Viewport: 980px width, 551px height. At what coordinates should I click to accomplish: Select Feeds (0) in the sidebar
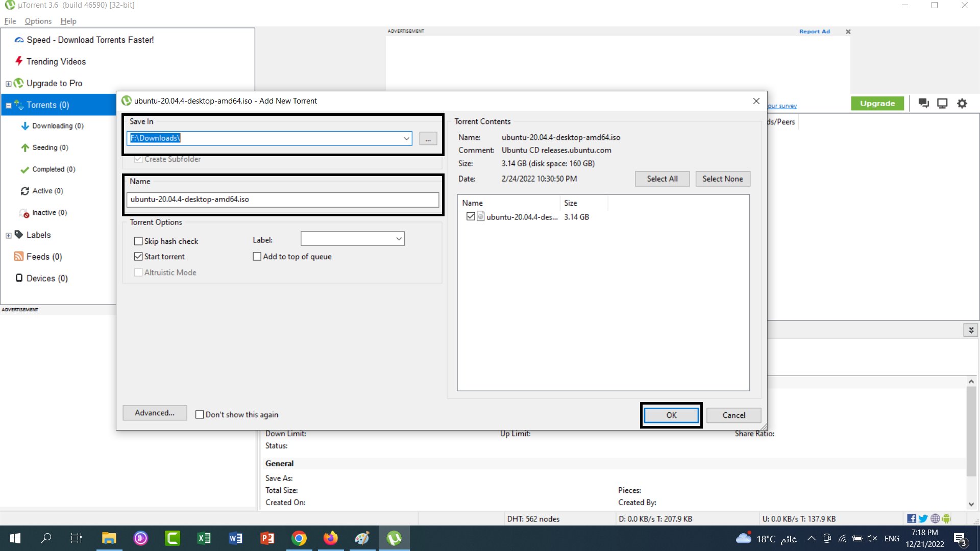[x=44, y=257]
